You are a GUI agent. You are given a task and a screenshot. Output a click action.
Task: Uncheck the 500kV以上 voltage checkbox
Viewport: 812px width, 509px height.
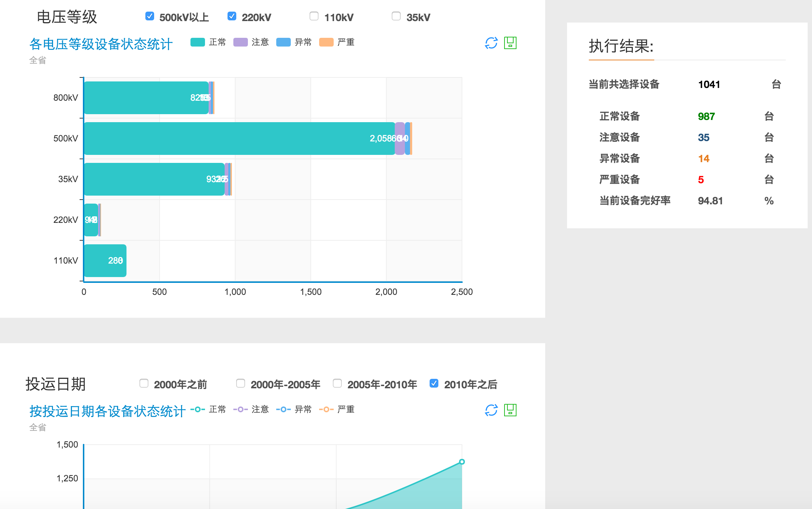click(x=150, y=16)
